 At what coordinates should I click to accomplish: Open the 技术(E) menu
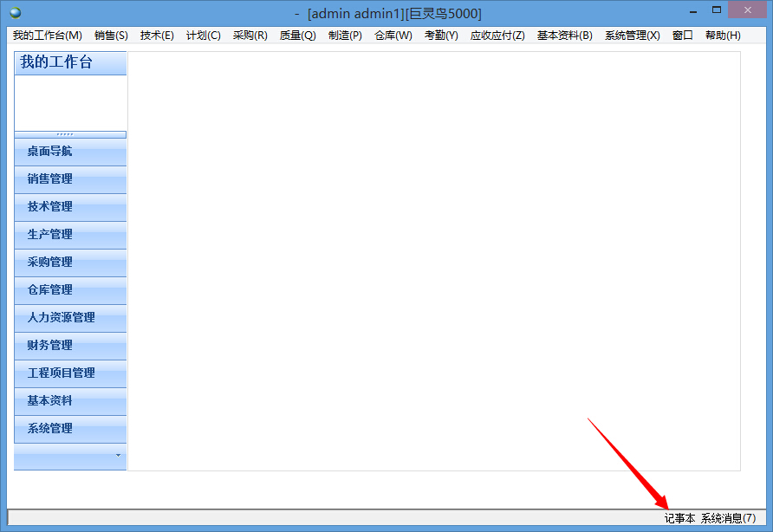click(x=157, y=36)
